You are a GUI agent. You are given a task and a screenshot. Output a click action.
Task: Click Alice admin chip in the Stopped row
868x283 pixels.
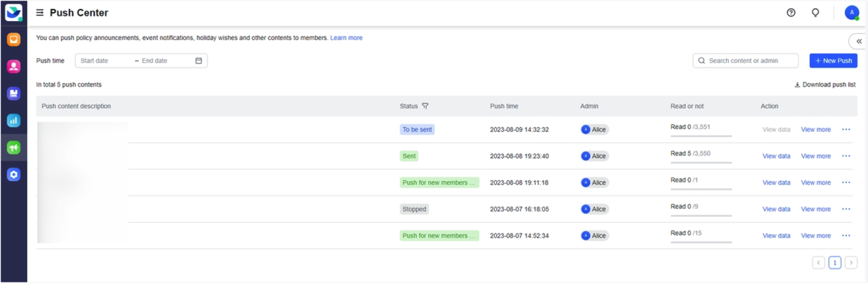595,209
